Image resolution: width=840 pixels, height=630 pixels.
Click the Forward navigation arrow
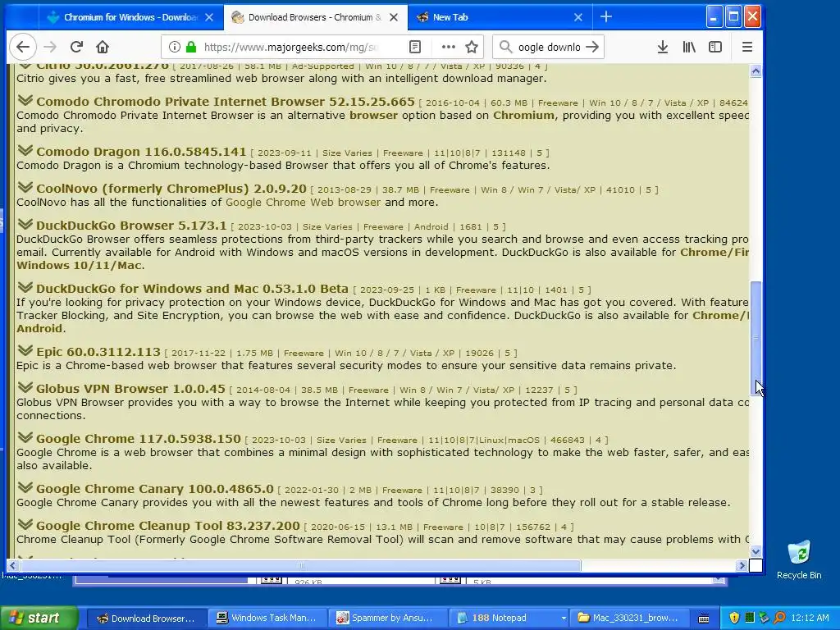click(50, 47)
